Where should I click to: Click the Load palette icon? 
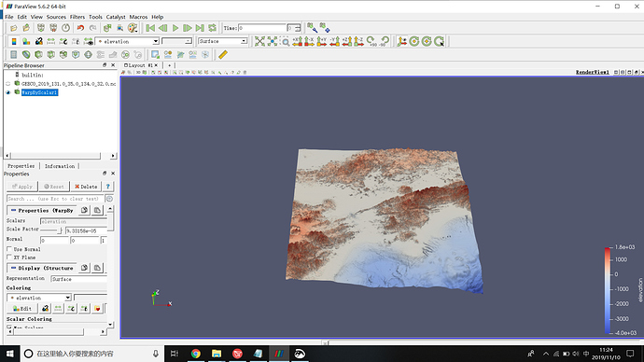133,28
